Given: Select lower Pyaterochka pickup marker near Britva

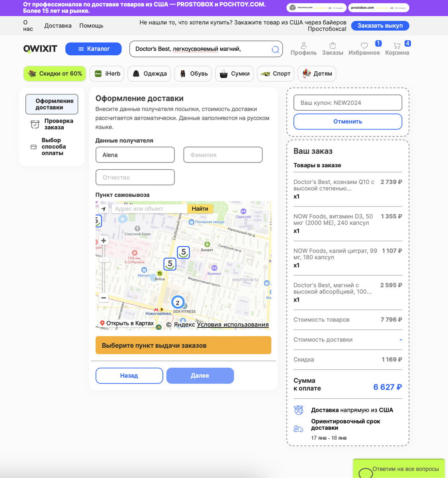Looking at the screenshot, I should [x=170, y=264].
